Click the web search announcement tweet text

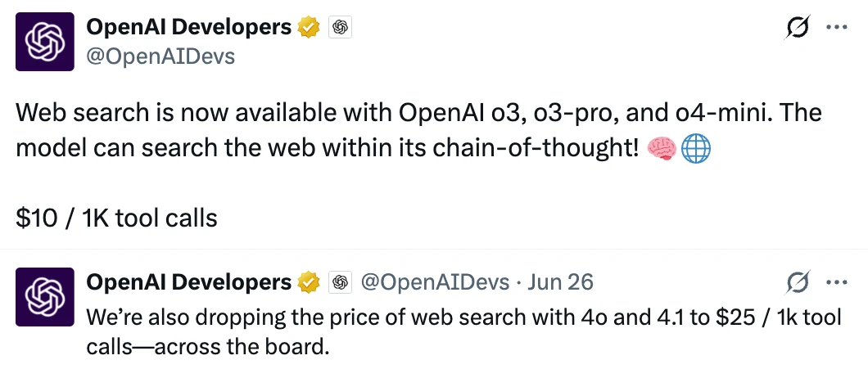click(418, 131)
